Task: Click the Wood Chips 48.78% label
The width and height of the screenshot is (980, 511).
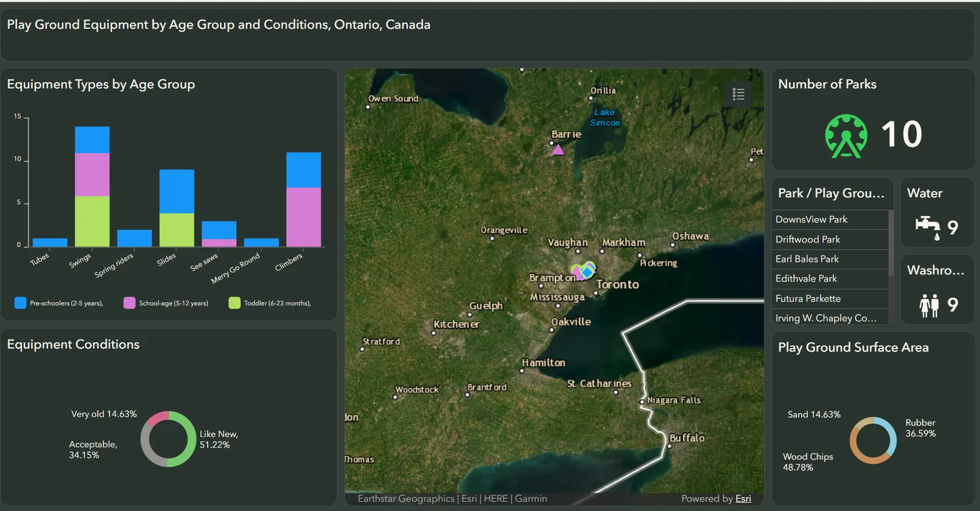Action: click(x=808, y=462)
